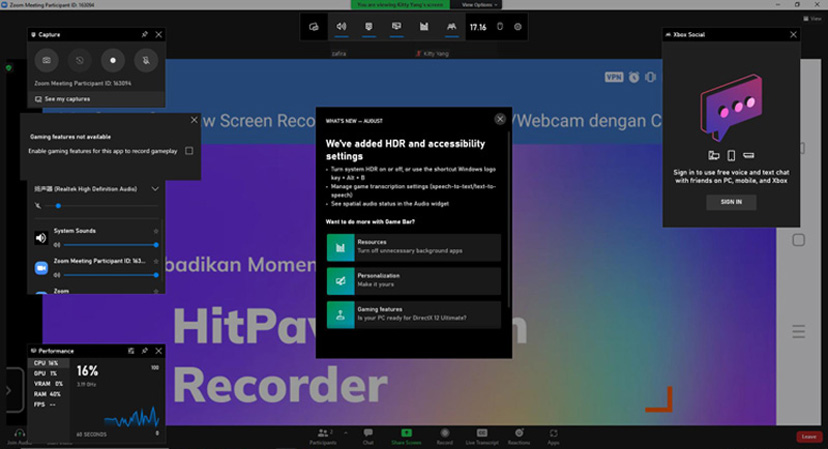Select the FPS tab in Performance
This screenshot has height=449, width=828.
click(x=48, y=405)
